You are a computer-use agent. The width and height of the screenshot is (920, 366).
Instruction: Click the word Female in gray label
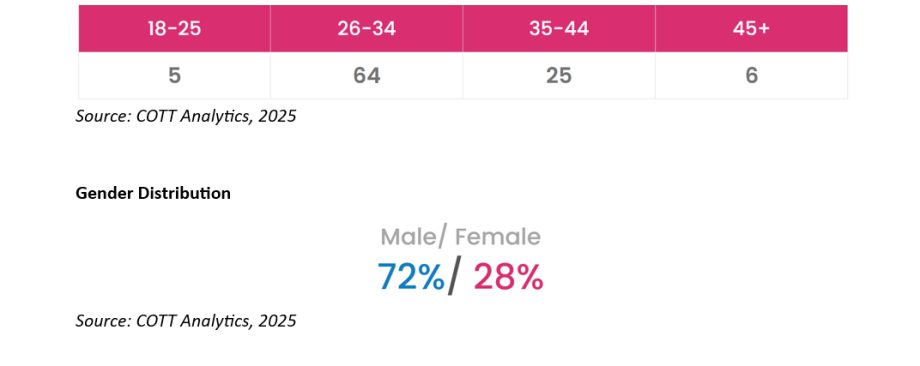tap(498, 237)
